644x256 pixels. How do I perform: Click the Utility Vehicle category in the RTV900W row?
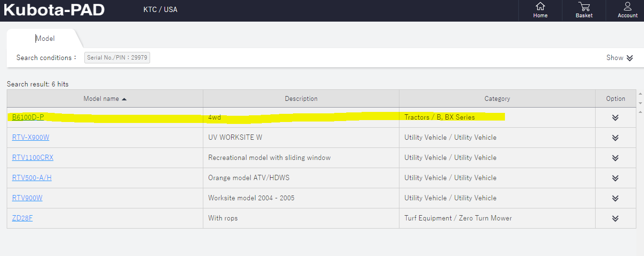click(x=497, y=198)
